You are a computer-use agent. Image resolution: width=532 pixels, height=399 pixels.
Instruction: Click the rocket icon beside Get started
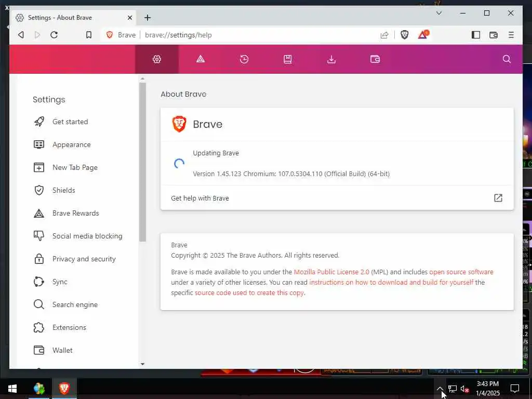coord(39,122)
